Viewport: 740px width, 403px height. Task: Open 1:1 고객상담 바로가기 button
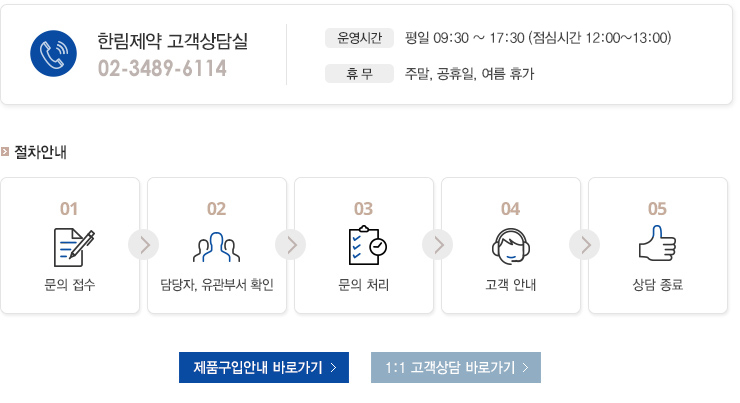point(456,367)
